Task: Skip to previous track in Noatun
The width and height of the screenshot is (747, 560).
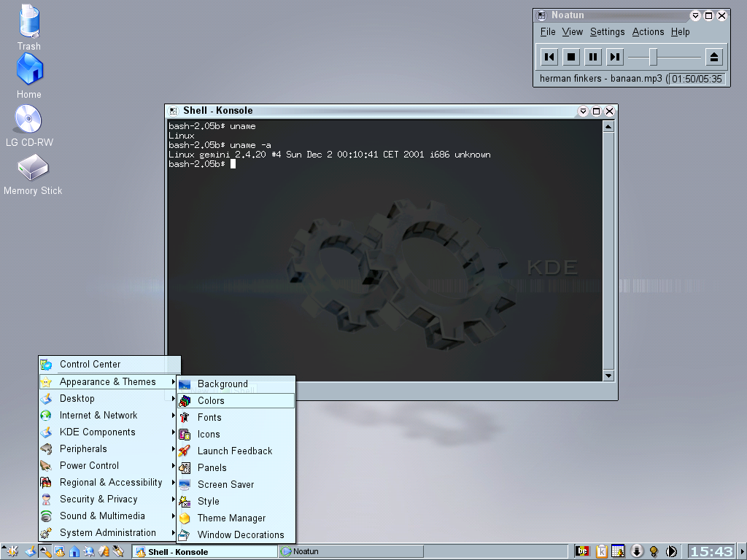Action: [x=549, y=57]
